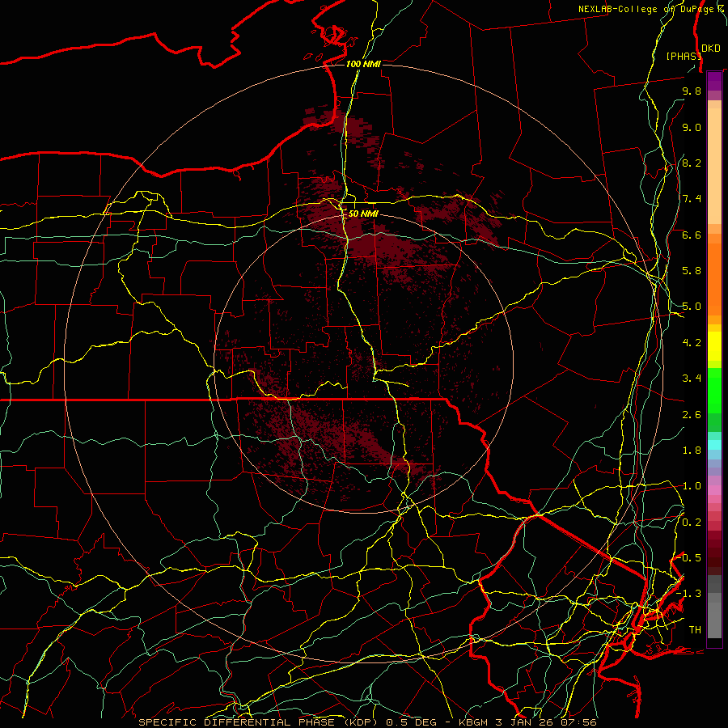
Task: Click the 9.0 value on the color scale
Action: point(692,127)
